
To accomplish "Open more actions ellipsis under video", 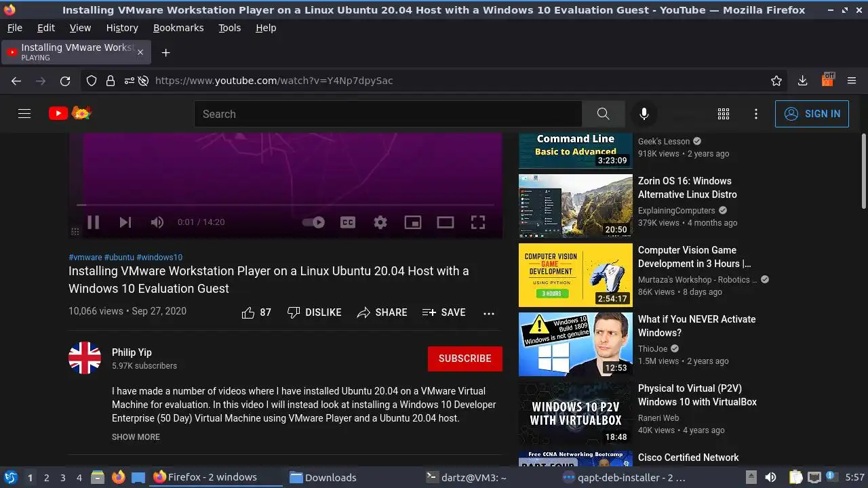I will point(489,312).
